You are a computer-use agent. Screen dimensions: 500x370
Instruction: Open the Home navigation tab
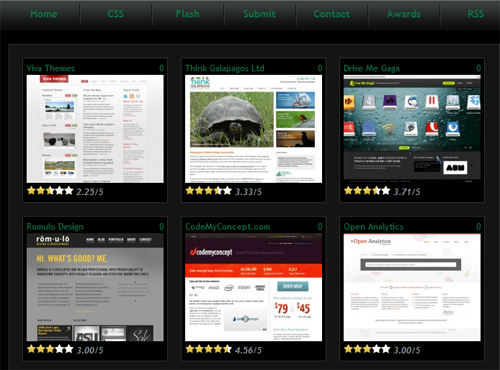point(44,14)
